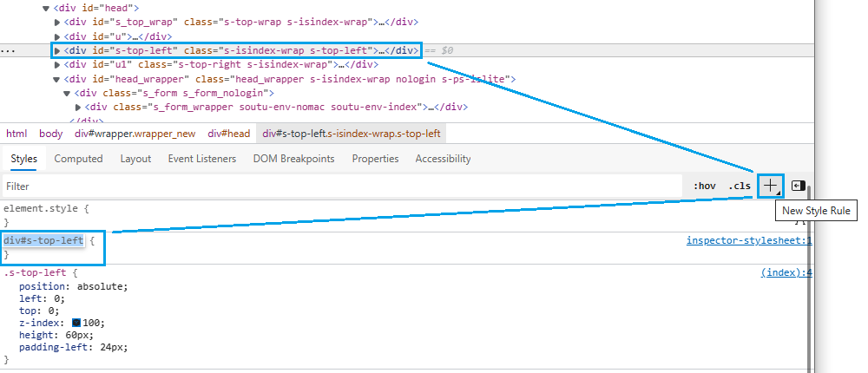
Task: Switch to the Computed tab
Action: coord(78,159)
